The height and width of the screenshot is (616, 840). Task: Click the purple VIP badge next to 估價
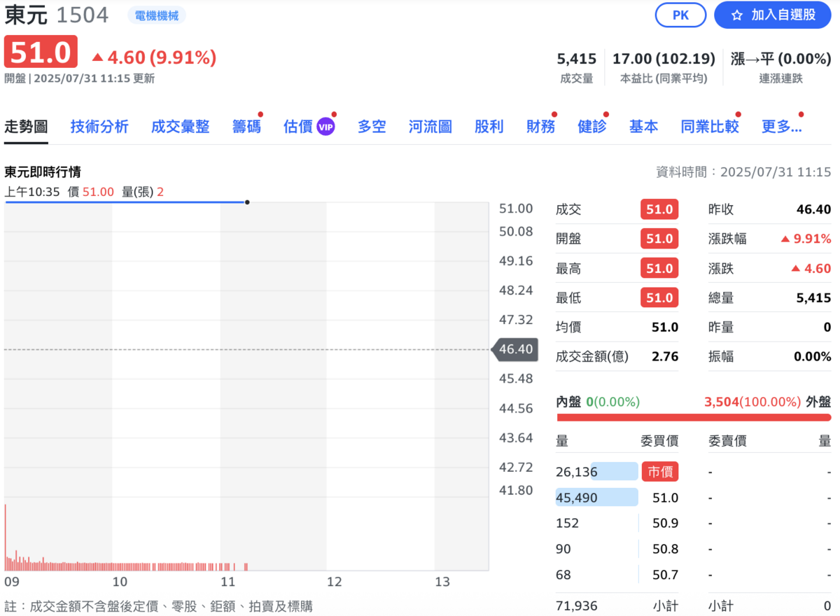click(x=325, y=127)
